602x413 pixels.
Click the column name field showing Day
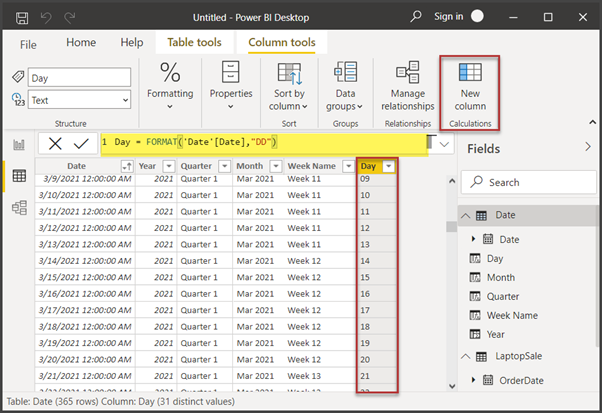point(79,78)
